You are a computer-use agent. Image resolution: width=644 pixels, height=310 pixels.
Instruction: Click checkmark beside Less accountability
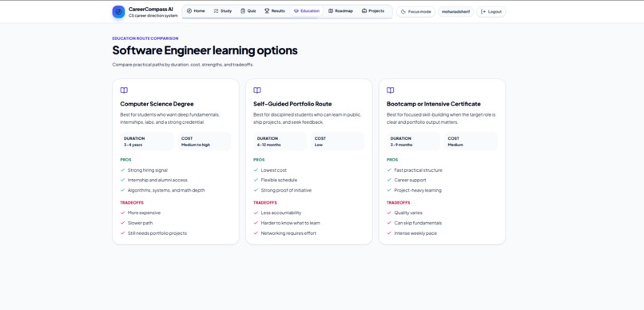pos(256,213)
